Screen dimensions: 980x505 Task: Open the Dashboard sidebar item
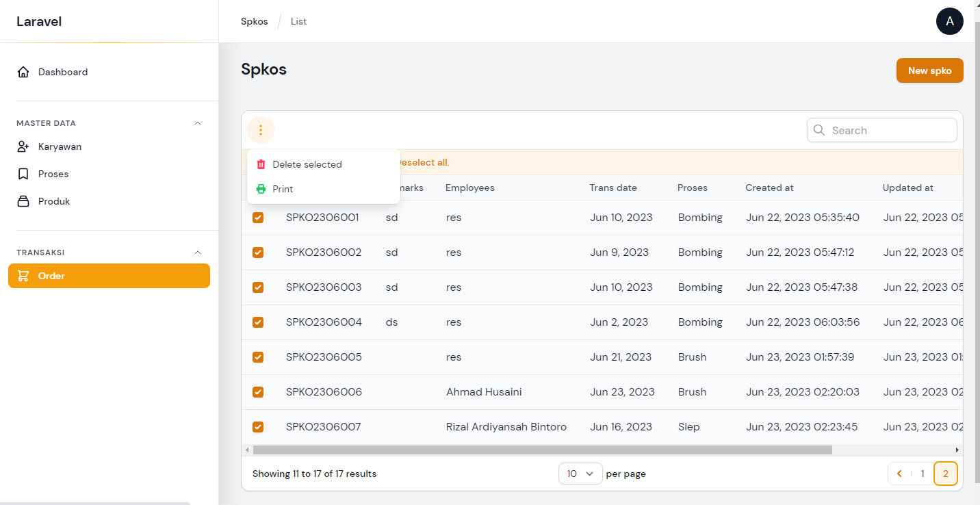(x=109, y=72)
